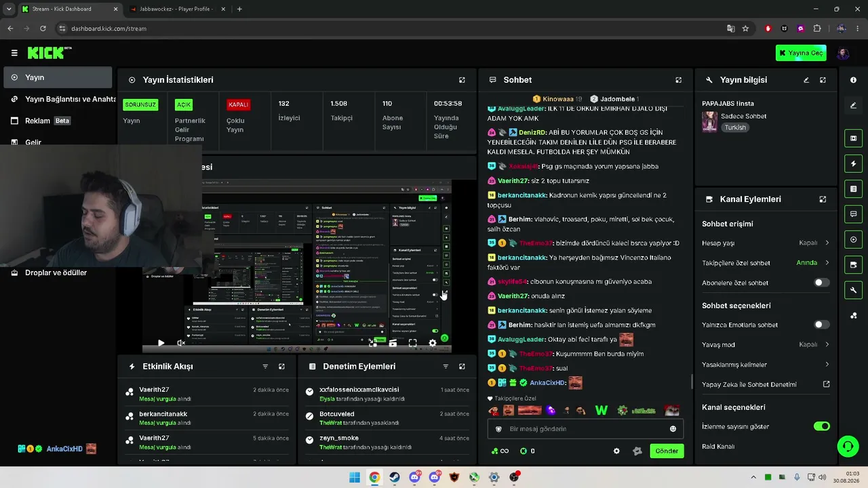Toggle the activity feed lightning icon in right rail

tap(853, 163)
